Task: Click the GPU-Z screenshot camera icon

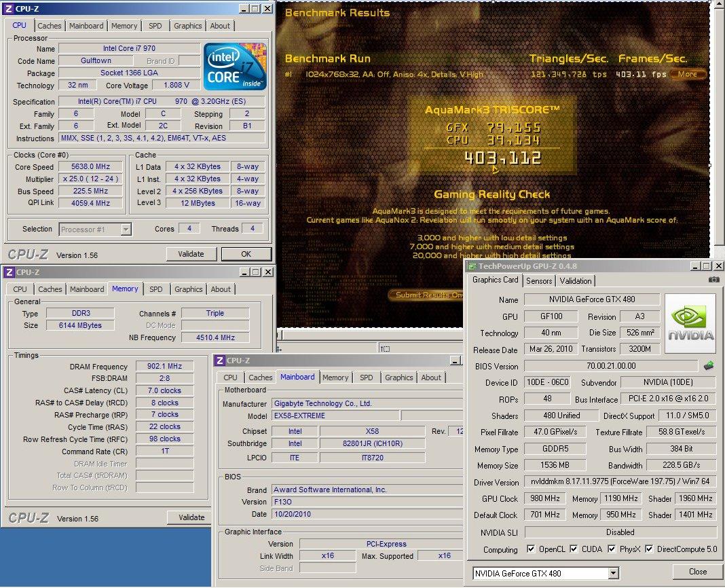Action: (x=714, y=280)
